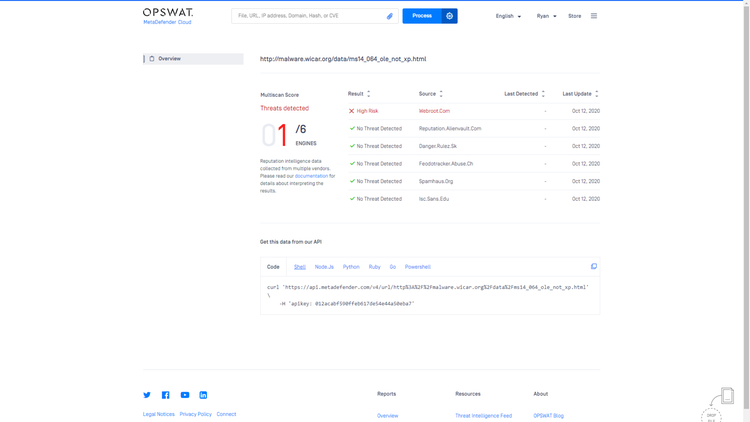Open the Webroot.Com source link

(434, 111)
